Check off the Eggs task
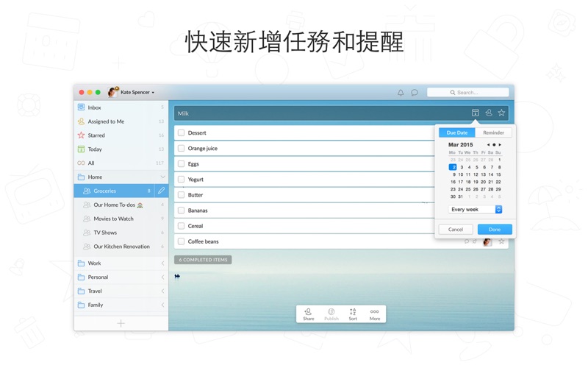Viewport: 588px width, 368px height. click(x=181, y=163)
